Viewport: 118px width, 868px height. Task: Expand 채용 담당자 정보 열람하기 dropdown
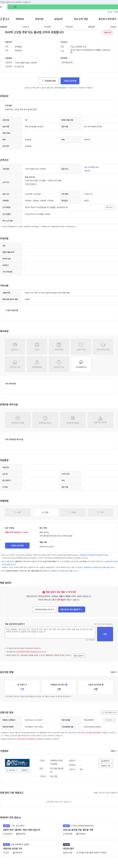click(72, 610)
